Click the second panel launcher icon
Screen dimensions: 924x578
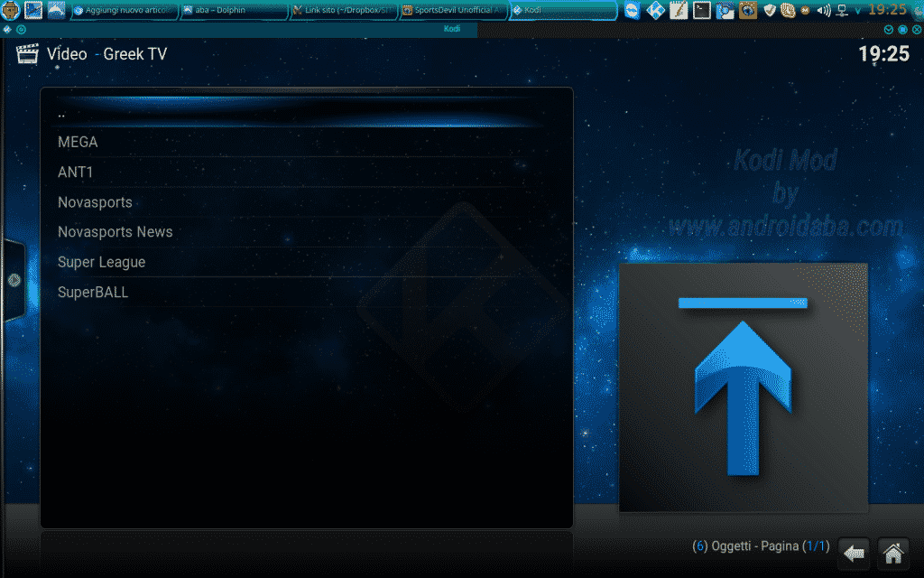click(33, 10)
